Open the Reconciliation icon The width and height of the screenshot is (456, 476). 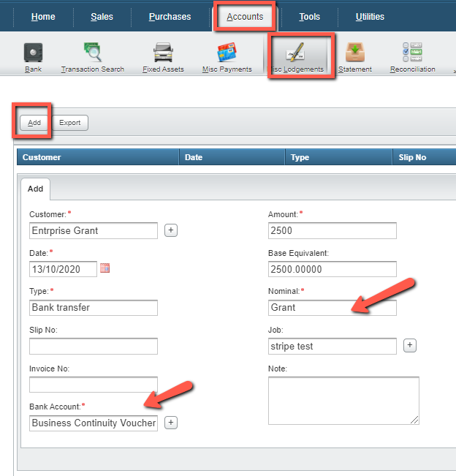[x=412, y=53]
